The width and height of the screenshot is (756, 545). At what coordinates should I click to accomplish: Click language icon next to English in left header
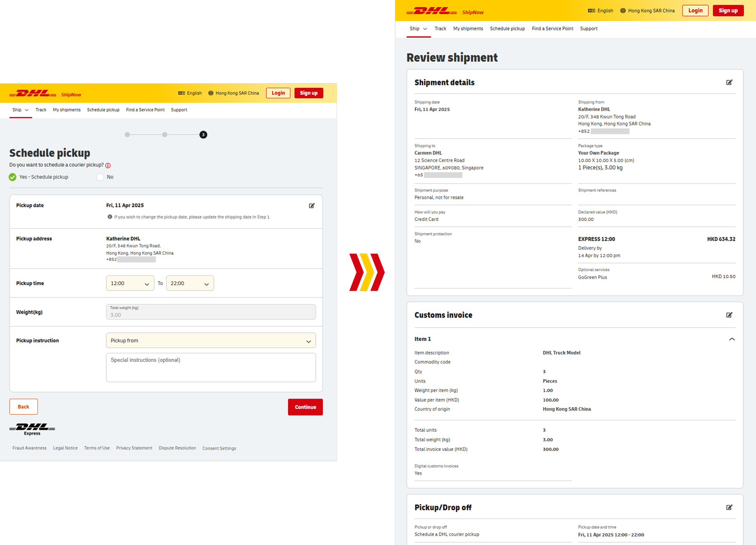pos(182,93)
